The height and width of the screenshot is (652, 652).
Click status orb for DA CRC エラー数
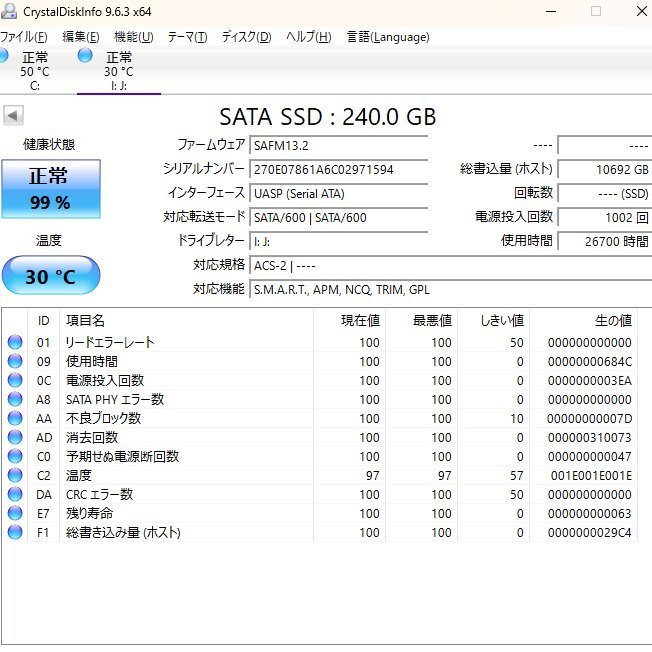click(x=15, y=494)
